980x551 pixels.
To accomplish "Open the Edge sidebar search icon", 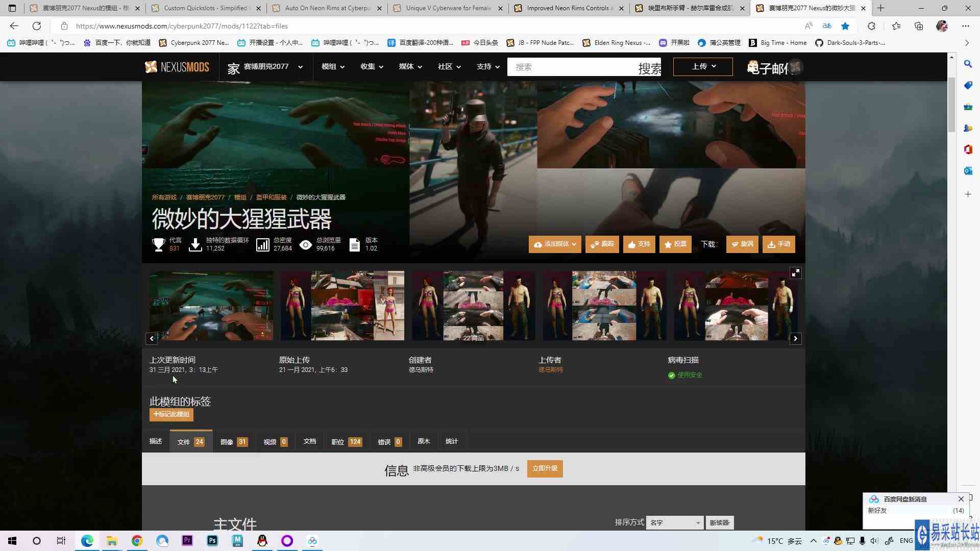I will [x=968, y=64].
